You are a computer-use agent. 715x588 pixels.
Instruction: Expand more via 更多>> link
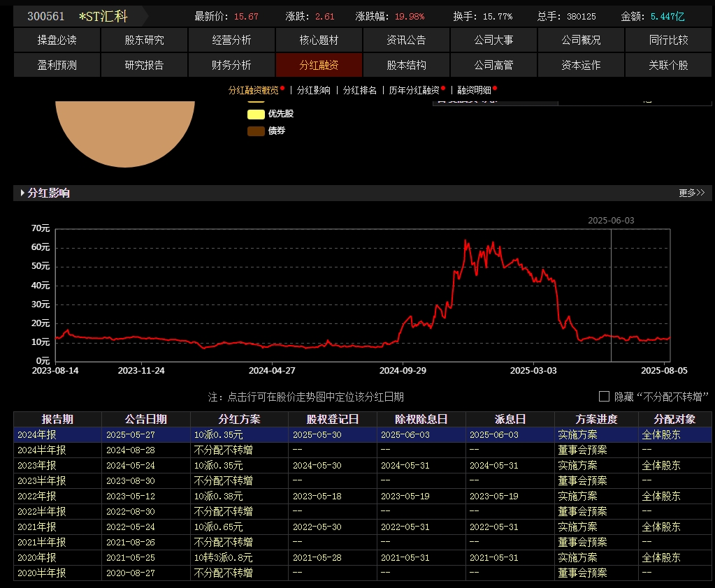[691, 193]
